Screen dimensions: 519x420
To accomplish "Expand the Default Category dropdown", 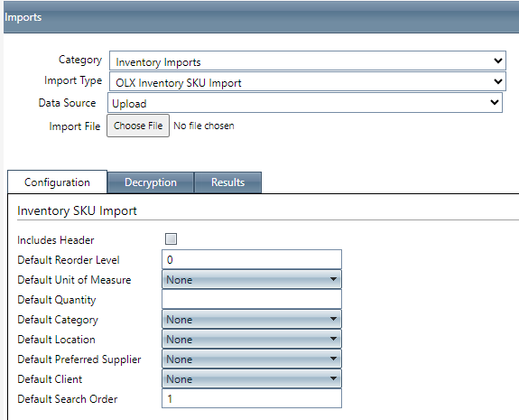I will tap(252, 319).
